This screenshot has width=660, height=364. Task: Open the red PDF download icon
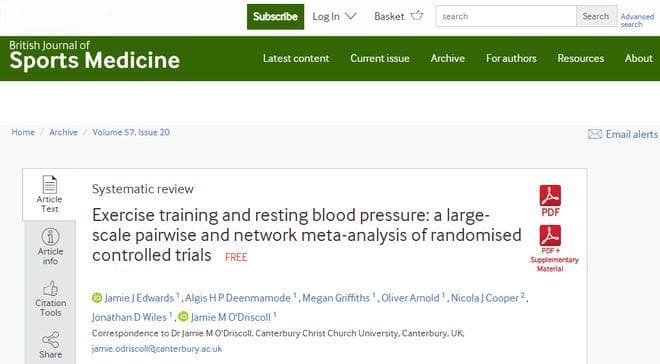click(550, 196)
